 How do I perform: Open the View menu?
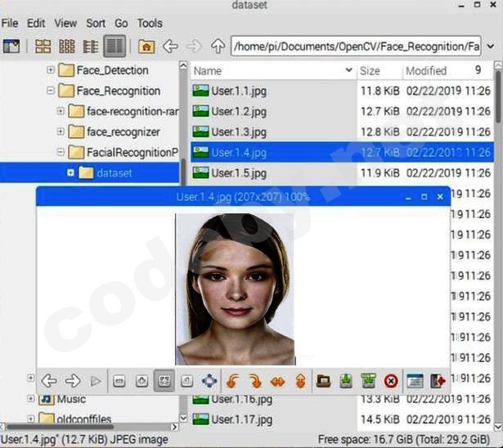(65, 23)
